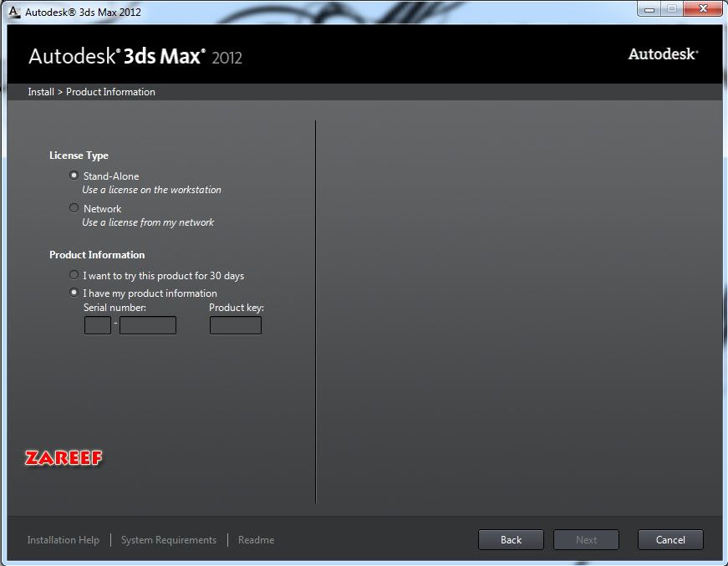This screenshot has height=566, width=728.
Task: Cancel the installation
Action: pos(670,539)
